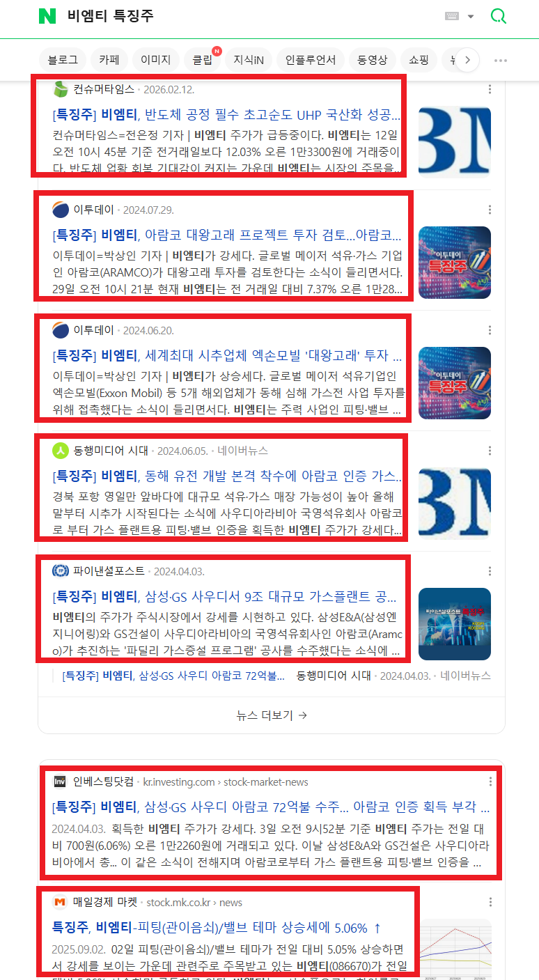Image resolution: width=539 pixels, height=980 pixels.
Task: Open the virtual keyboard icon
Action: pos(452,16)
